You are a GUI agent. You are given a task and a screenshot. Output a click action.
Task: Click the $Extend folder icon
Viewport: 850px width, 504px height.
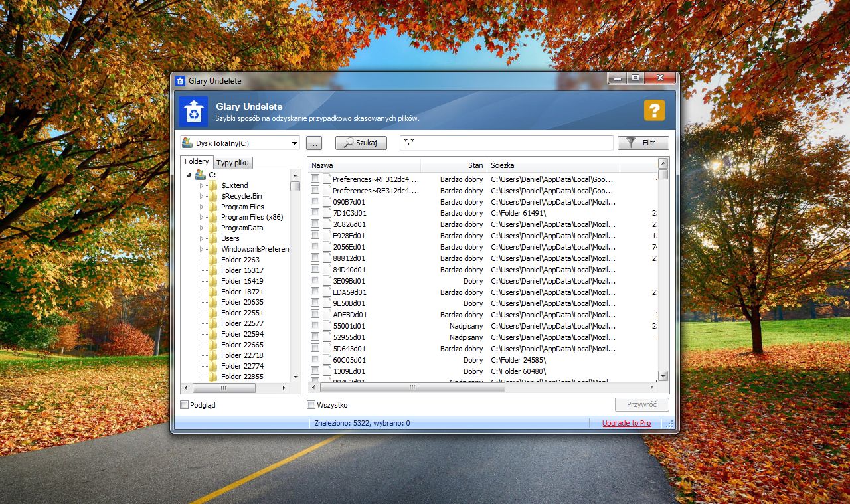(x=212, y=185)
